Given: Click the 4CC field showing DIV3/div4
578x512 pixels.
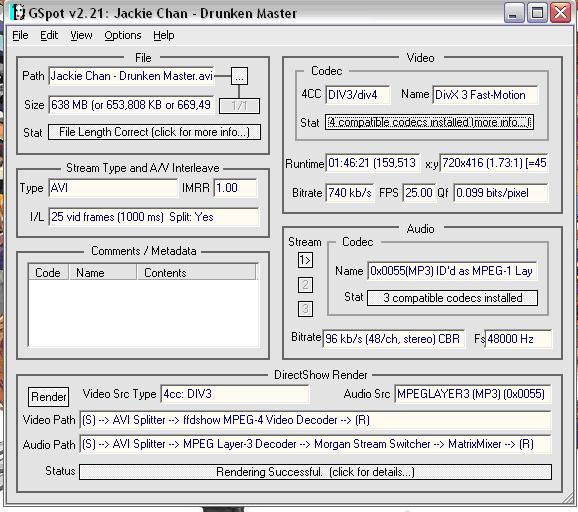Looking at the screenshot, I should [357, 95].
